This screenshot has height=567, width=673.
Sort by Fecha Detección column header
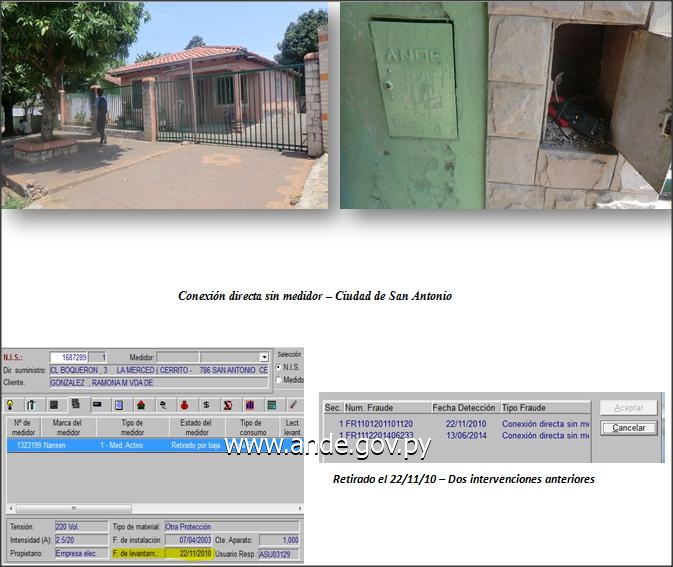pyautogui.click(x=463, y=408)
